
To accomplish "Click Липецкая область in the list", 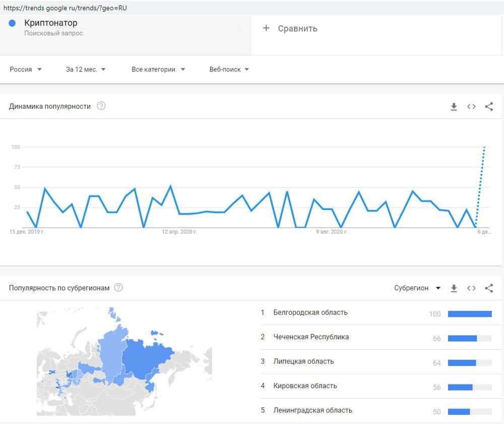I will [303, 362].
